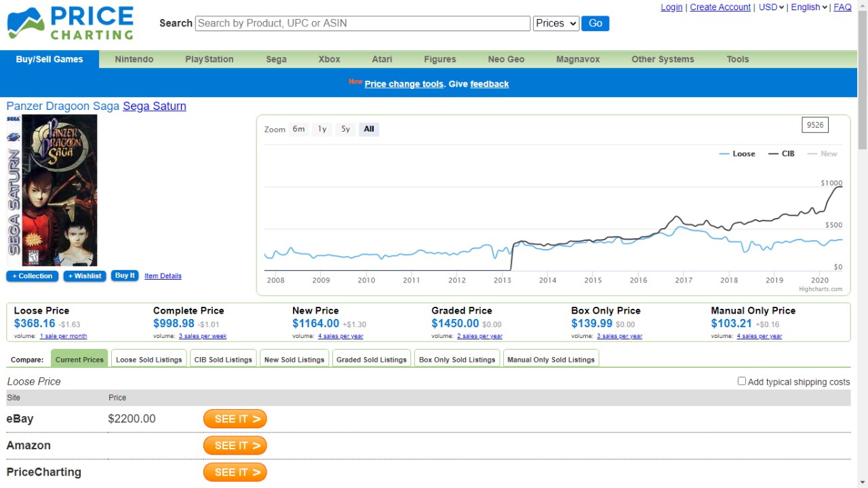The width and height of the screenshot is (868, 488).
Task: Tick the Add typical shipping costs checkbox
Action: pos(742,381)
